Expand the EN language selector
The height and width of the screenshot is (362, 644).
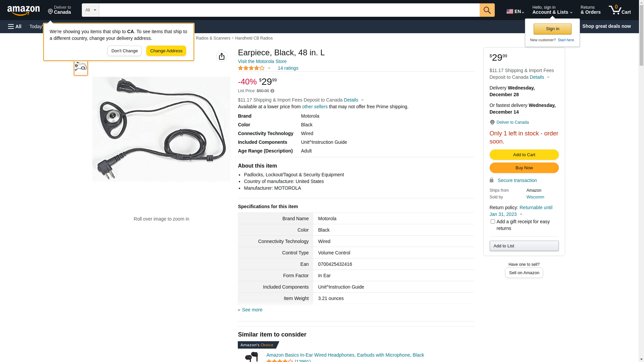(515, 11)
